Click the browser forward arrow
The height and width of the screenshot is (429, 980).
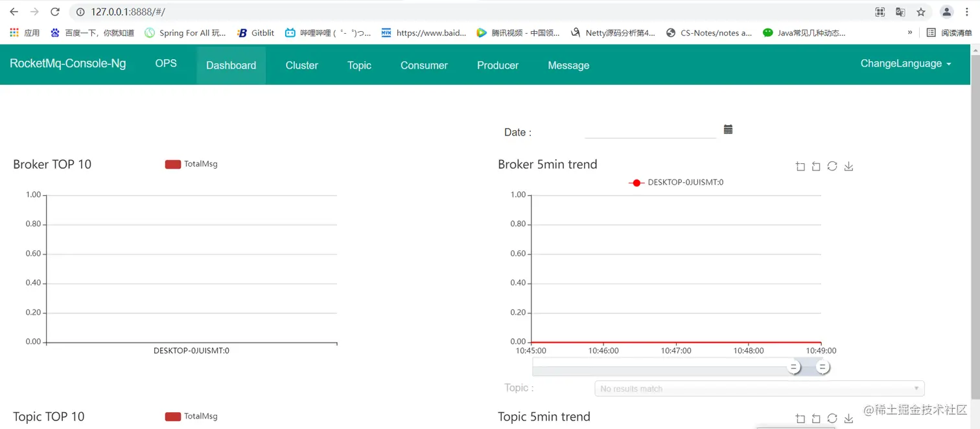pos(34,12)
